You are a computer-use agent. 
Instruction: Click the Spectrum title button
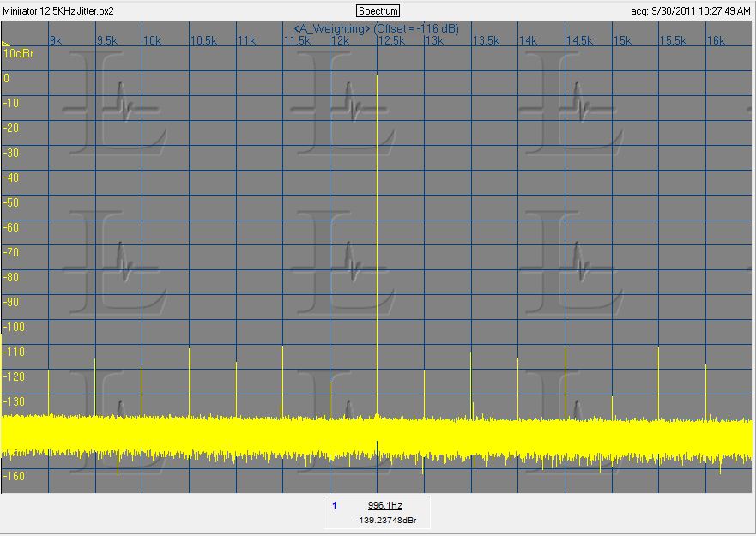pyautogui.click(x=378, y=11)
